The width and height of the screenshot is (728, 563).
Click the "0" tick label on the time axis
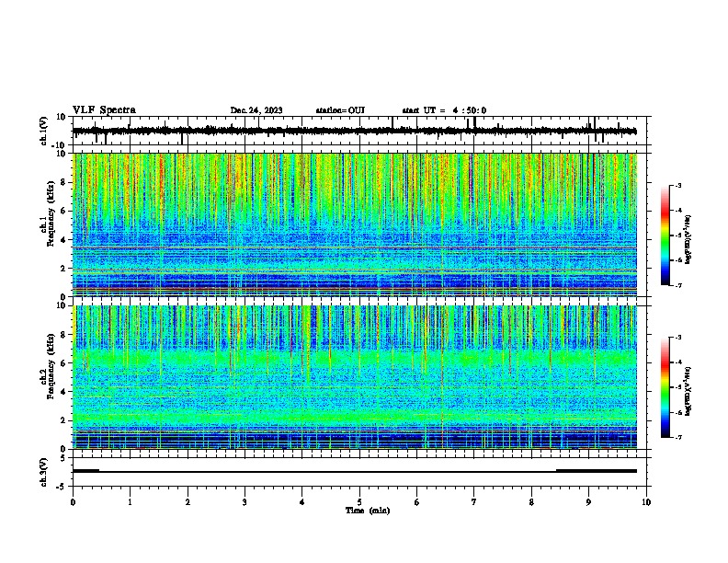[x=73, y=502]
